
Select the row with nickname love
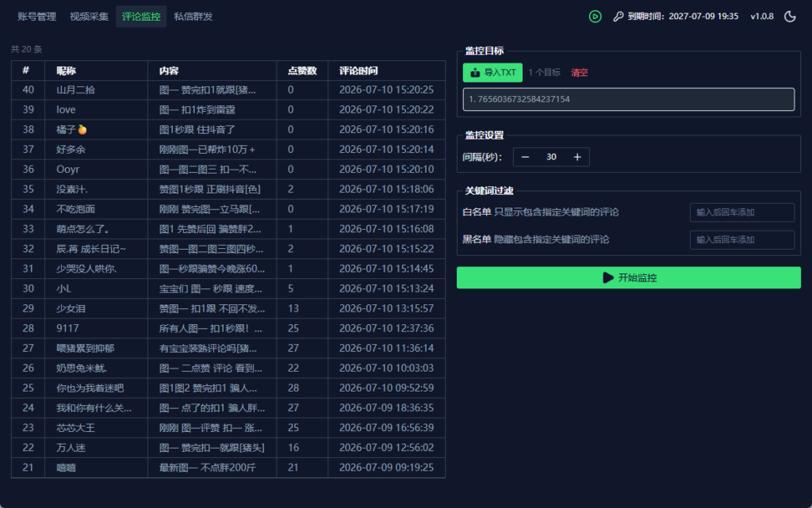pos(228,109)
